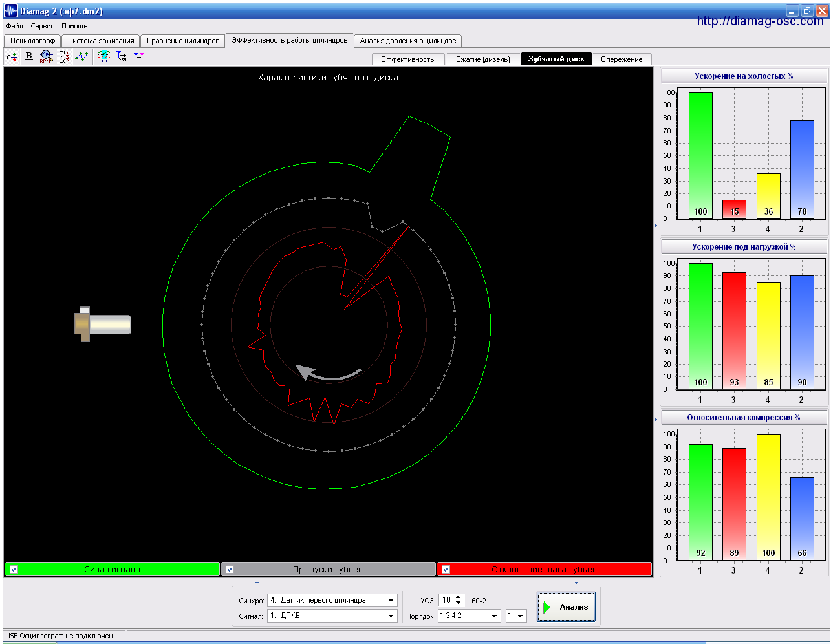Click yellow bar 36 in idle acceleration chart
Screen dimensions: 833x644
768,196
